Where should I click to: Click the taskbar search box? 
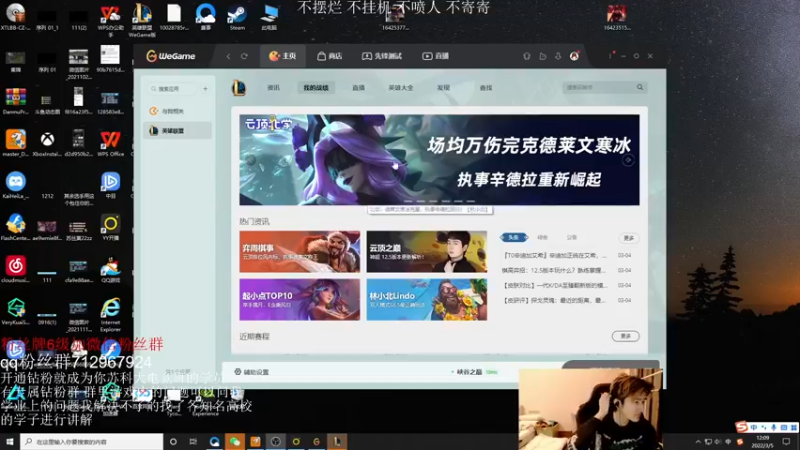(91, 441)
